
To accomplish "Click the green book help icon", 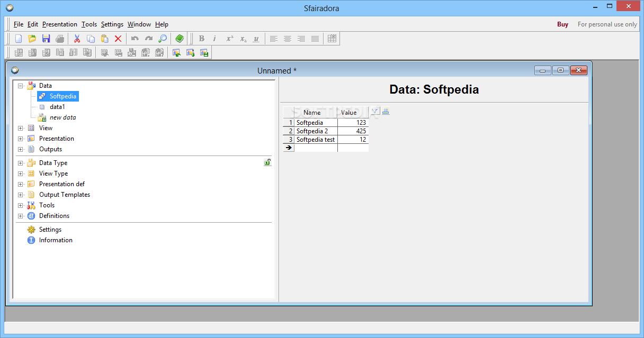I will 180,39.
